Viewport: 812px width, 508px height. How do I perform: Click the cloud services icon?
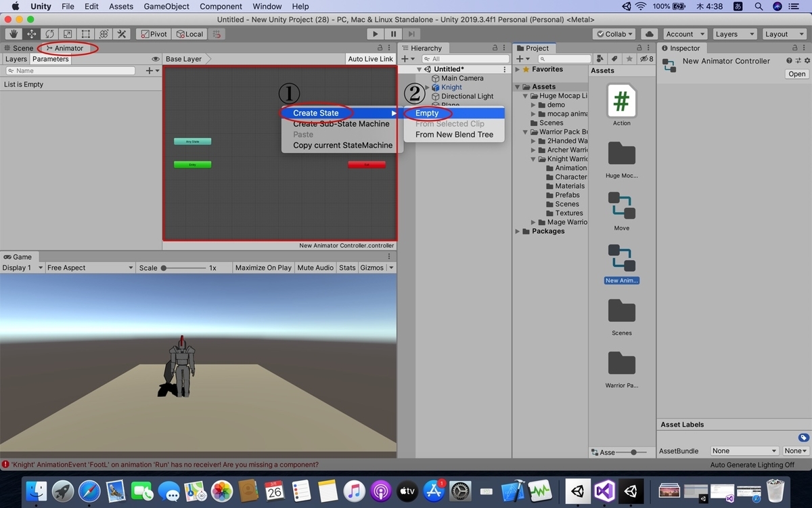[x=649, y=34]
